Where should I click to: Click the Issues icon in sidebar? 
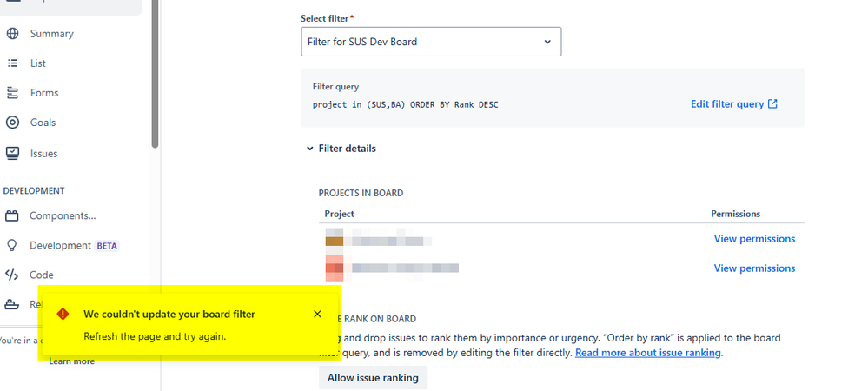[x=12, y=154]
